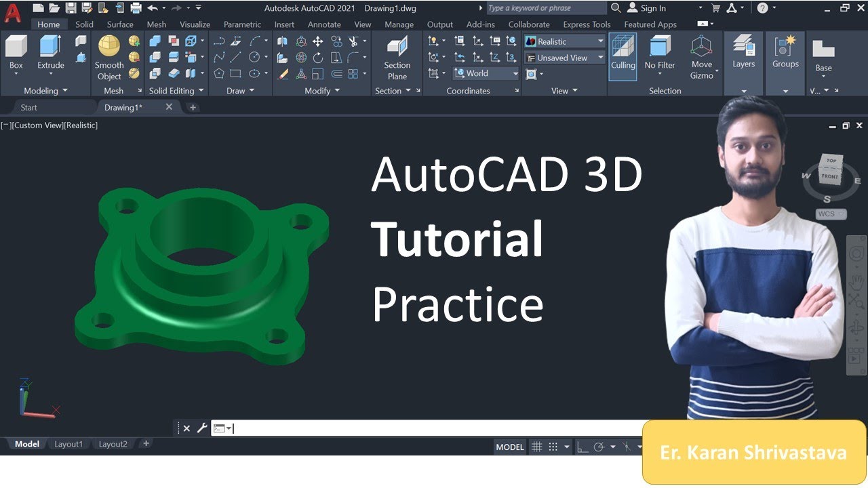
Task: Click the Open file folder icon
Action: 54,8
